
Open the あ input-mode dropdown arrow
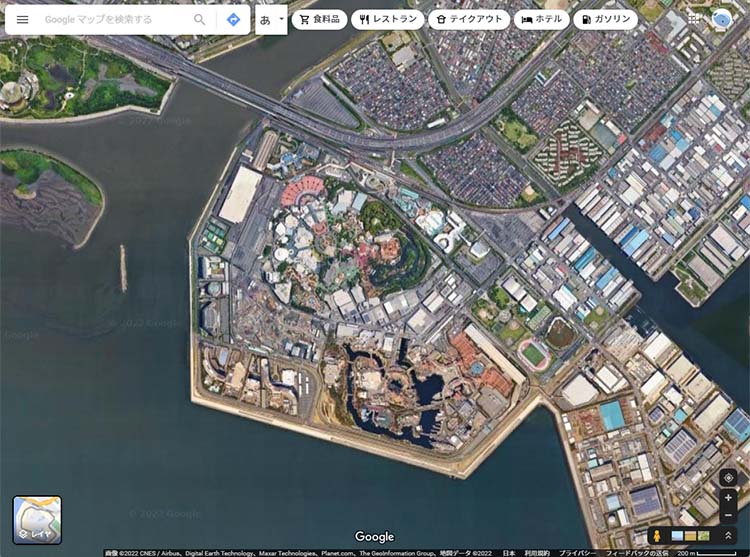click(281, 19)
